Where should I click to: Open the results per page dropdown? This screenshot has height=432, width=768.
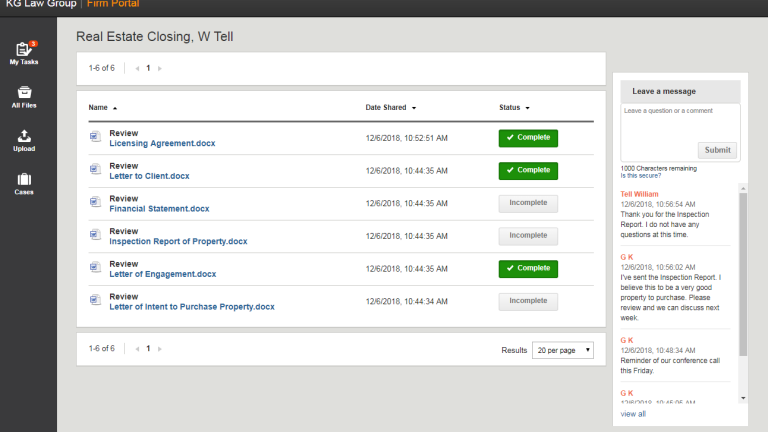tap(563, 350)
